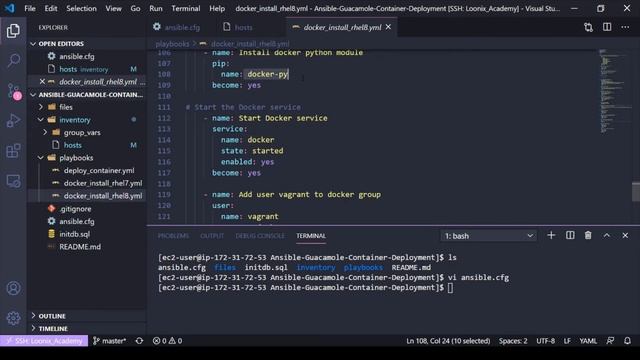This screenshot has height=360, width=640.
Task: Switch to the Problems panel tab
Action: (x=173, y=236)
